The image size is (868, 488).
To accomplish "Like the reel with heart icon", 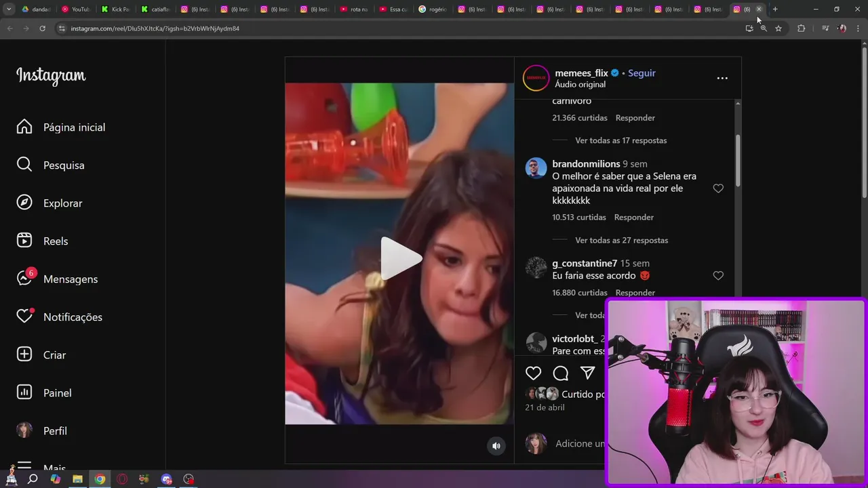I will tap(534, 373).
